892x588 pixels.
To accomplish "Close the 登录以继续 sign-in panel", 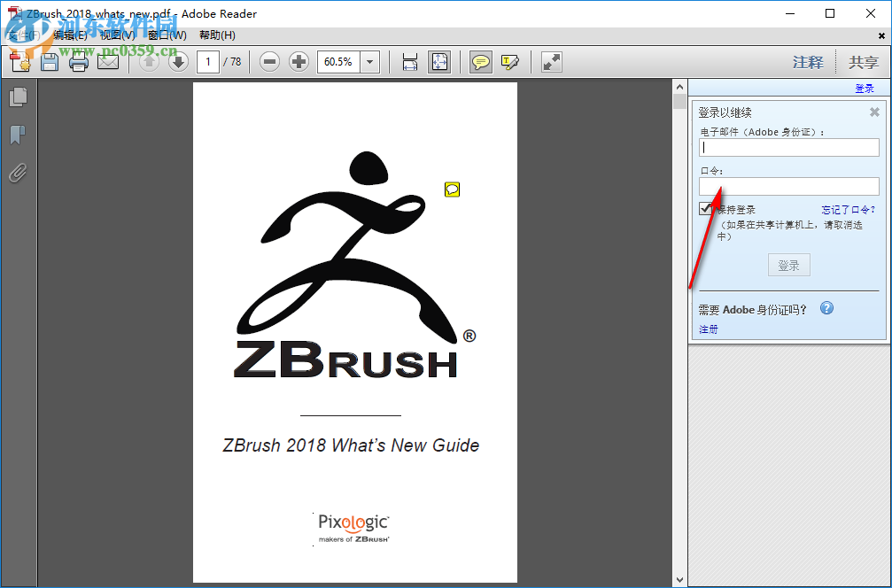I will tap(875, 112).
